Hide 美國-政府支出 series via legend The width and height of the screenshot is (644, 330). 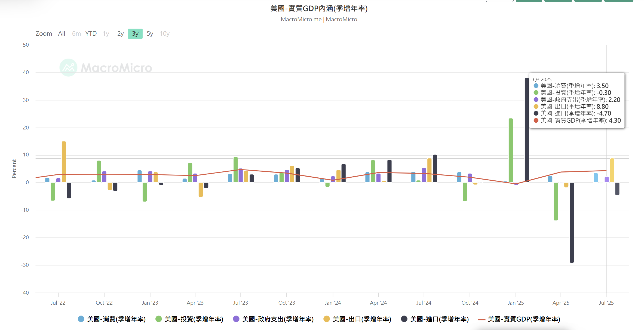278,319
